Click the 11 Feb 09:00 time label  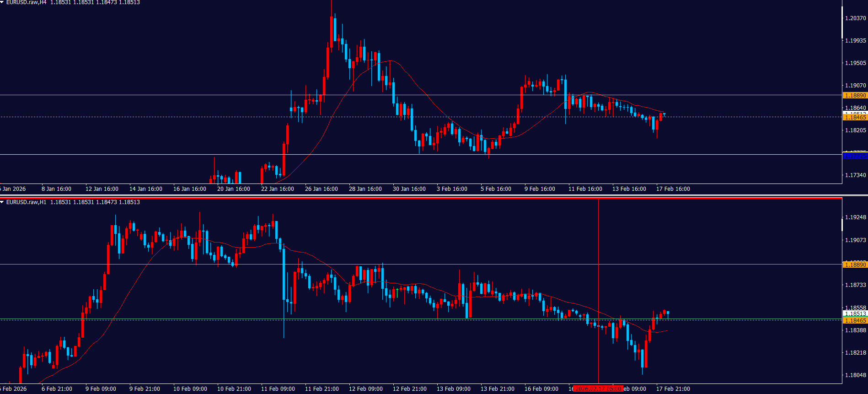(278, 389)
